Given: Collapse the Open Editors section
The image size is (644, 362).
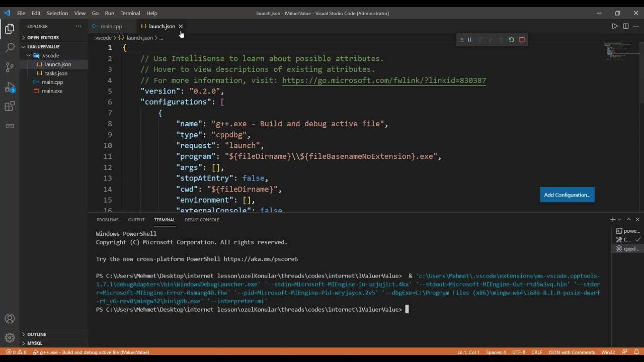Looking at the screenshot, I should click(54, 38).
